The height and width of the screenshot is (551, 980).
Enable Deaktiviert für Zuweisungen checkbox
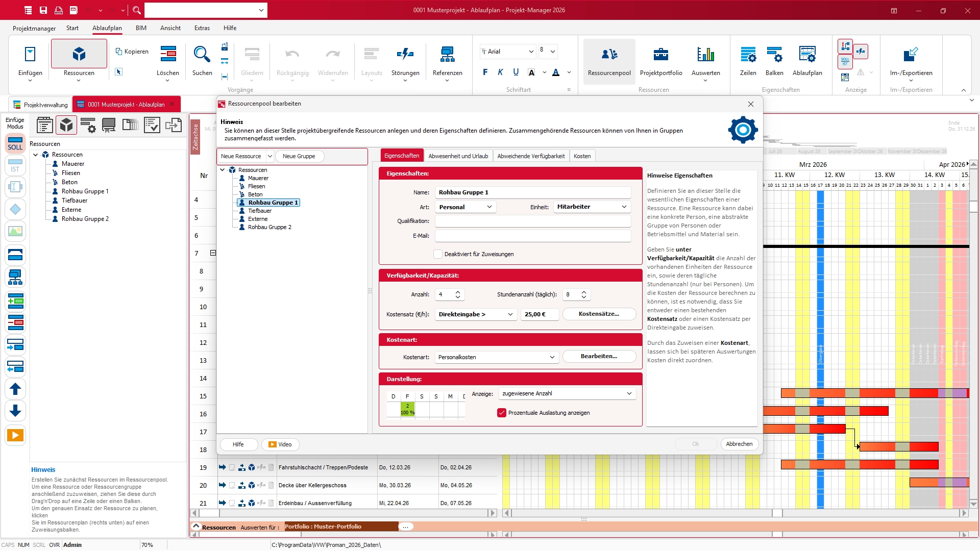click(437, 254)
